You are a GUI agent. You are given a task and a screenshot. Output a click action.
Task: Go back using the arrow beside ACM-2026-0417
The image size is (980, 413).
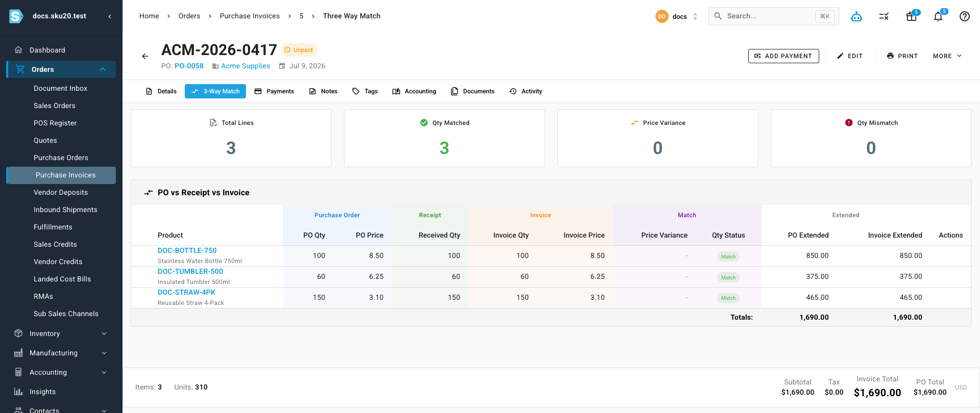(x=145, y=56)
